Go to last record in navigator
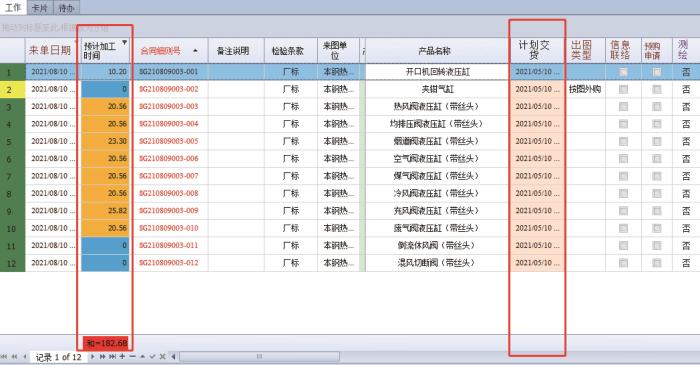 112,357
